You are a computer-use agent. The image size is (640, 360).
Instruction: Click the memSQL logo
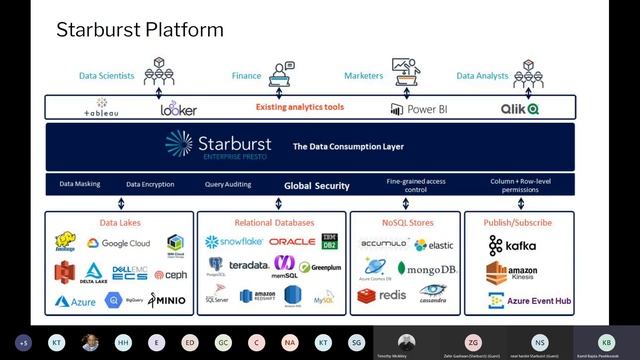point(284,267)
